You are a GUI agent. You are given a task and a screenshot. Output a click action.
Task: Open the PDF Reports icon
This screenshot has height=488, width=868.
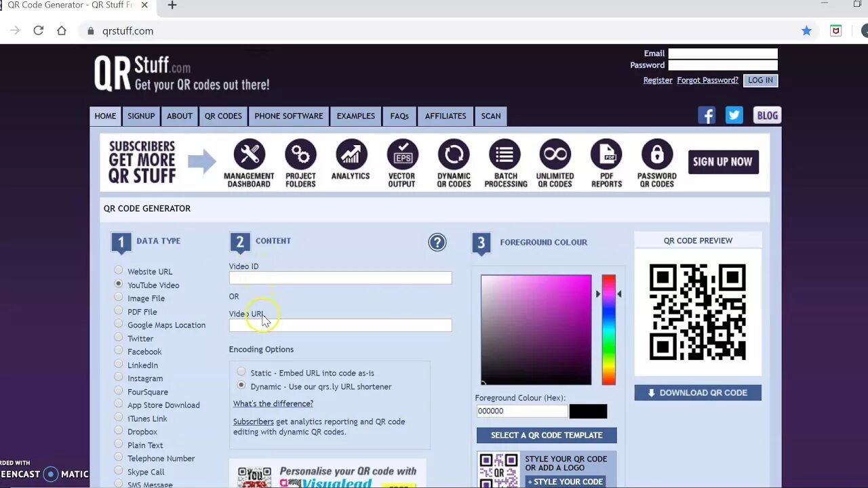606,155
